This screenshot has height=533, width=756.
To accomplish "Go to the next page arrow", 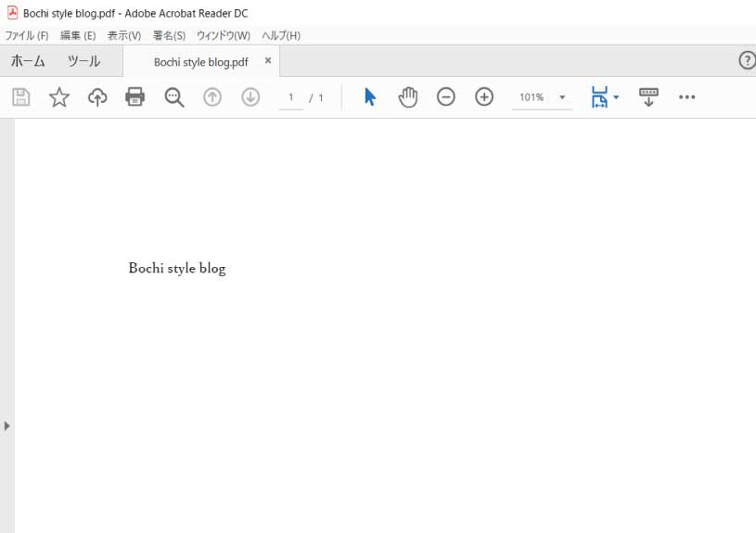I will coord(250,97).
